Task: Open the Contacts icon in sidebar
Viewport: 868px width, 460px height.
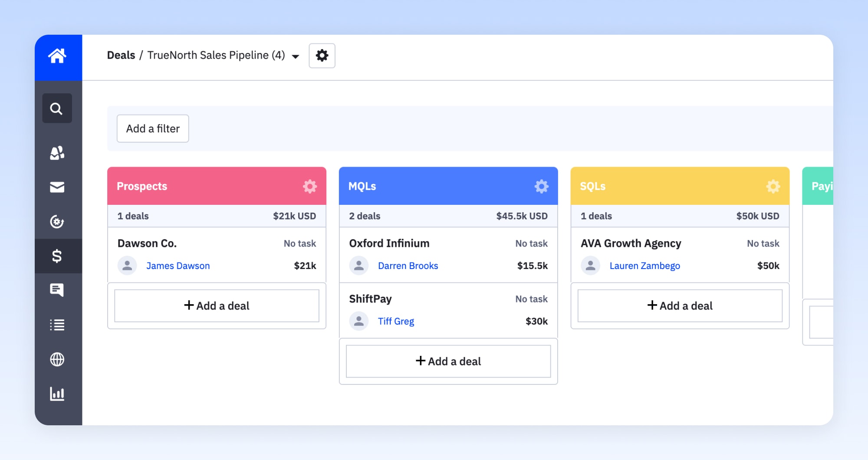Action: pyautogui.click(x=57, y=153)
